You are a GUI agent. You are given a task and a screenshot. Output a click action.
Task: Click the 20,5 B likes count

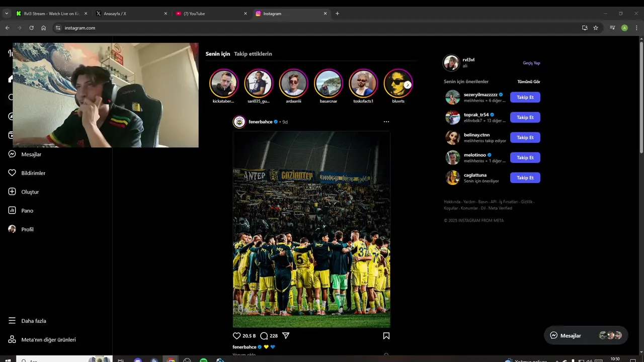pyautogui.click(x=249, y=336)
